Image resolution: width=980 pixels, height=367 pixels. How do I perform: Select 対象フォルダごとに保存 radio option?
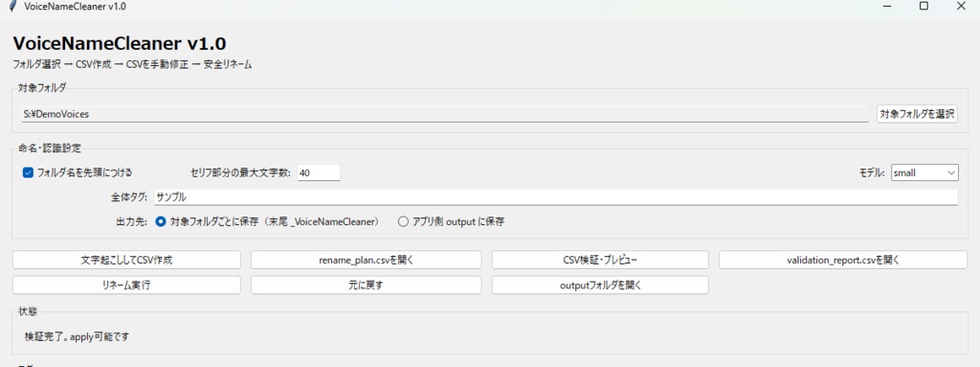161,221
